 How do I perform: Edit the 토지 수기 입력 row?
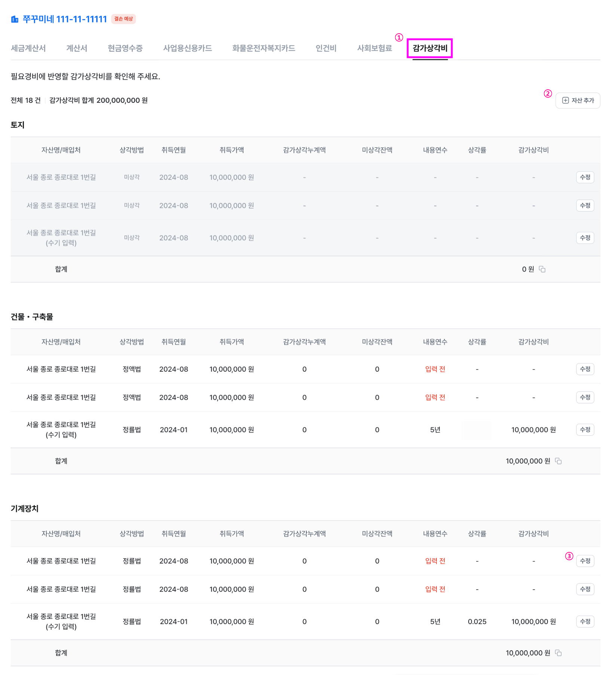585,238
